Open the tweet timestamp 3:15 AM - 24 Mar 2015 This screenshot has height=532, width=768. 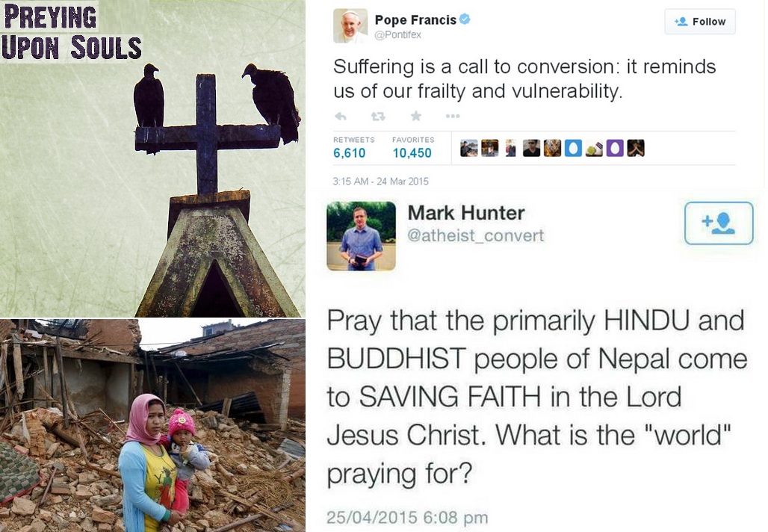point(380,182)
